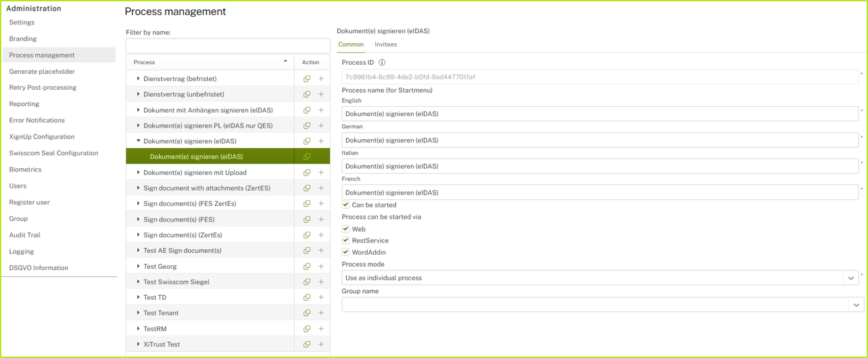Viewport: 868px width, 358px height.
Task: Uncheck the Can be started checkbox
Action: coord(345,205)
